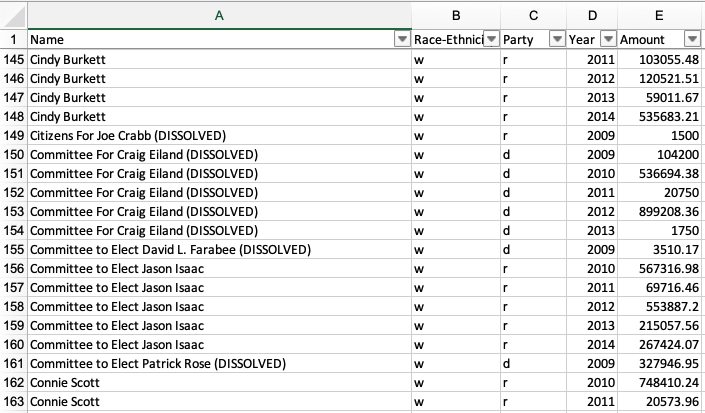Click amount 20573.96

(660, 401)
